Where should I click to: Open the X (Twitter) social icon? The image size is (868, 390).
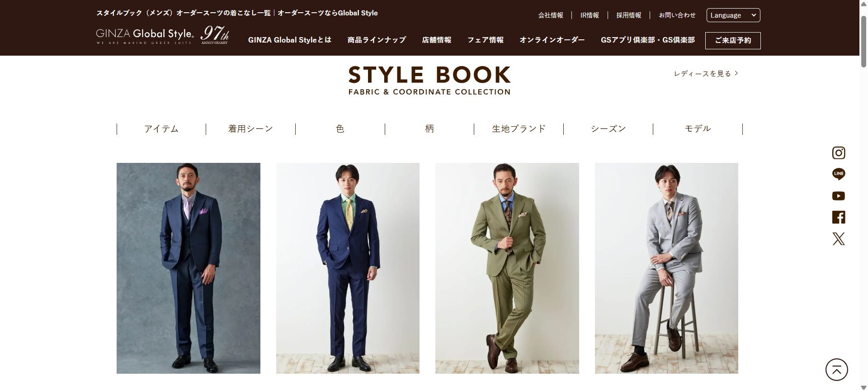pos(838,239)
